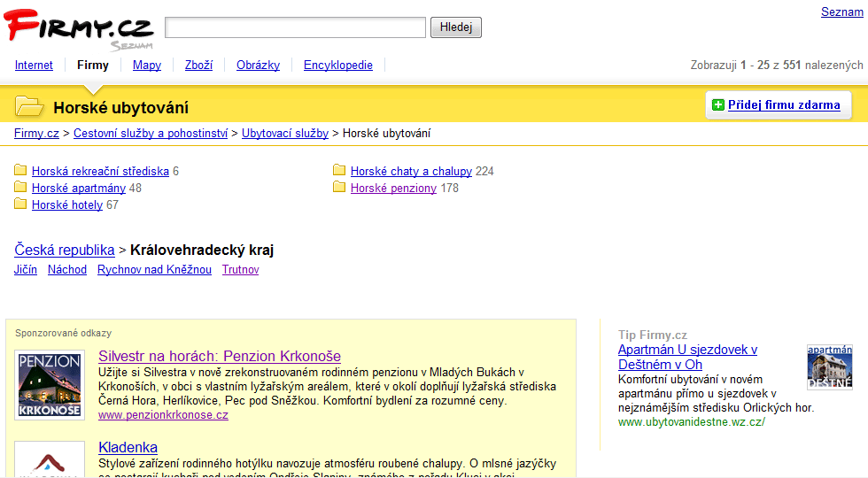
Task: Open Apartmán U sjezdovek v Deštném tip
Action: [x=687, y=358]
